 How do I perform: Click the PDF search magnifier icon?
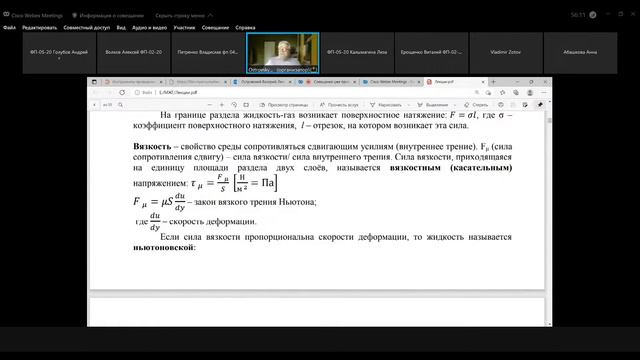[120, 105]
